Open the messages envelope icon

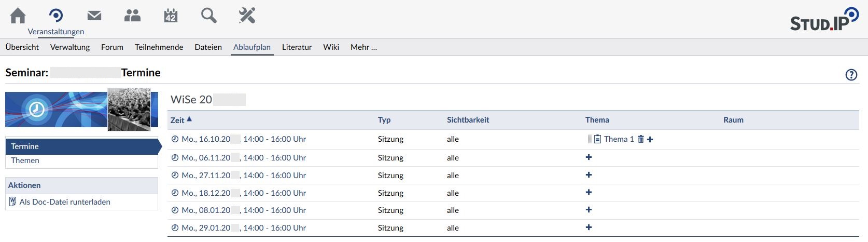click(x=94, y=16)
